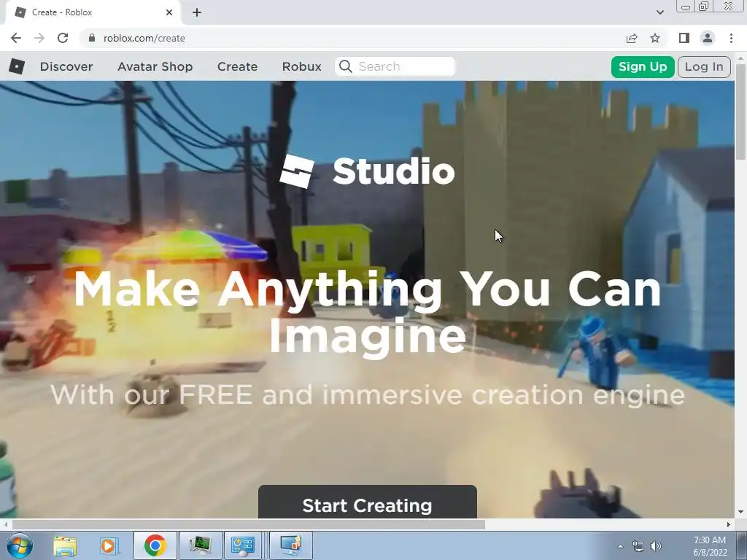Click the scroll right arrow at the bottom
The height and width of the screenshot is (560, 747).
[x=729, y=524]
